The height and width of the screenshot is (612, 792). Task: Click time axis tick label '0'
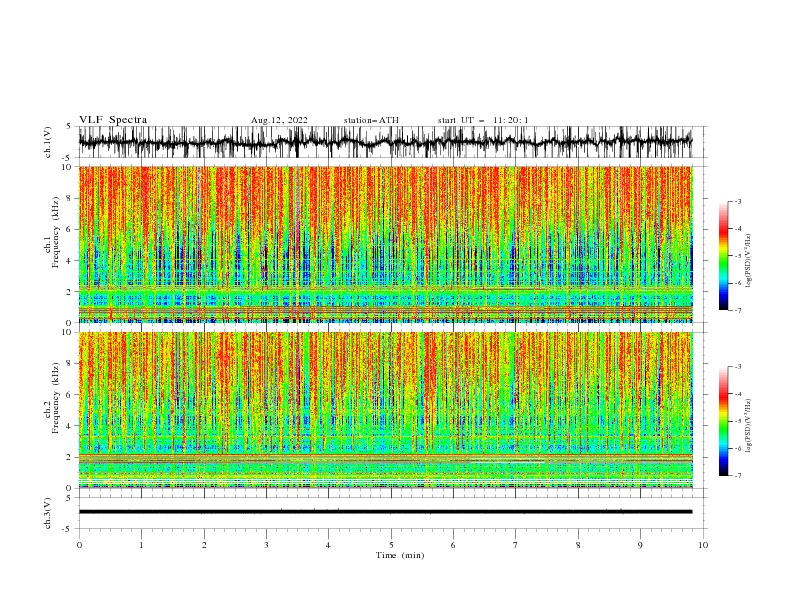click(x=79, y=545)
